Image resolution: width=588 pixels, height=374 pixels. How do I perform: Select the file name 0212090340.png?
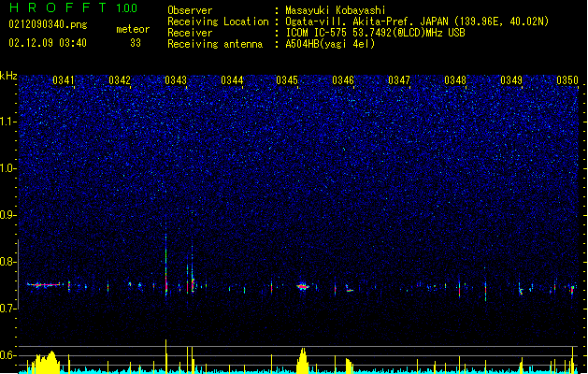tap(48, 24)
